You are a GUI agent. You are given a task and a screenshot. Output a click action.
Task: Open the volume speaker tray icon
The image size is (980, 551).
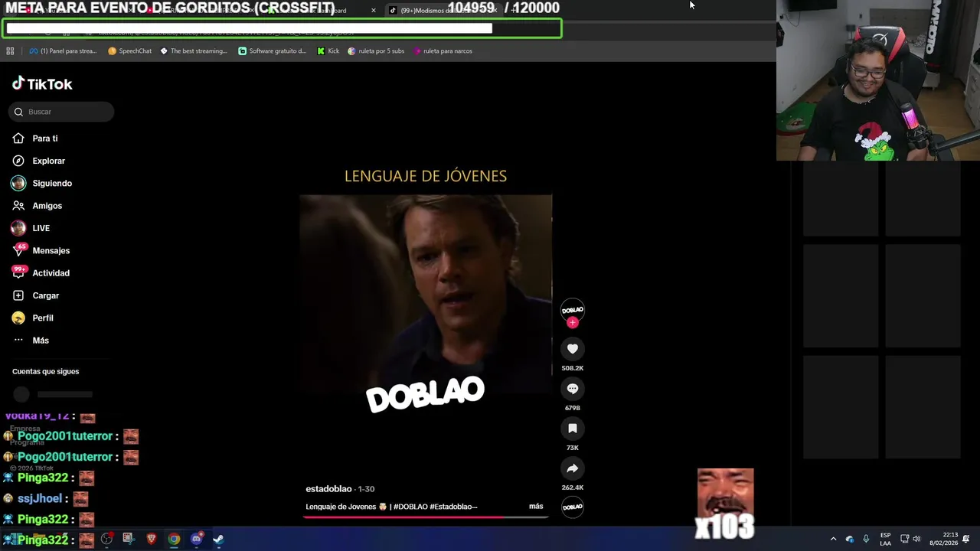916,539
